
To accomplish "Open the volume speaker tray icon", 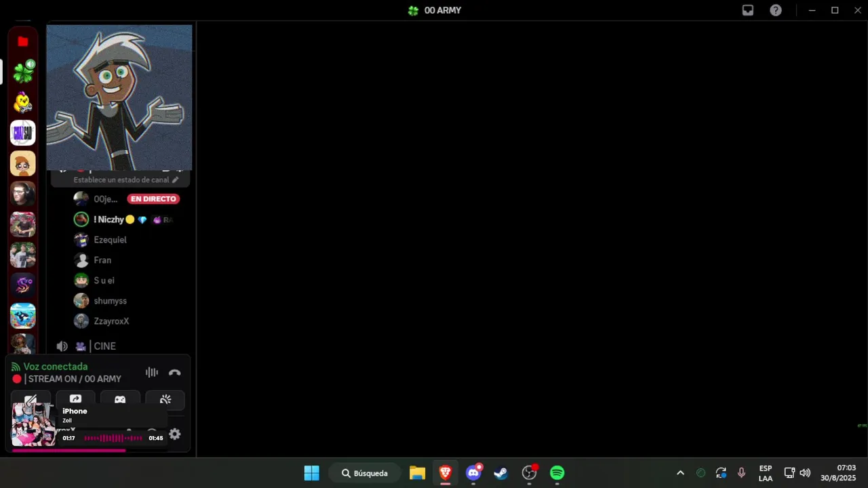I will tap(805, 473).
